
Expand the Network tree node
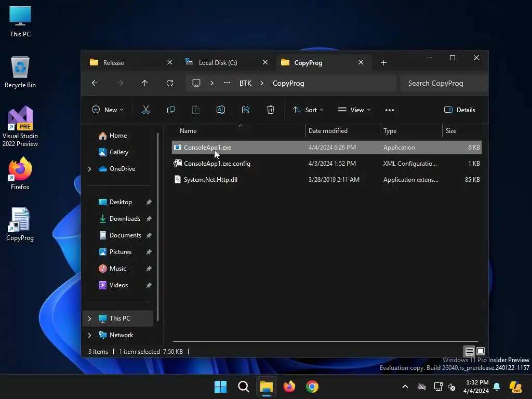89,335
